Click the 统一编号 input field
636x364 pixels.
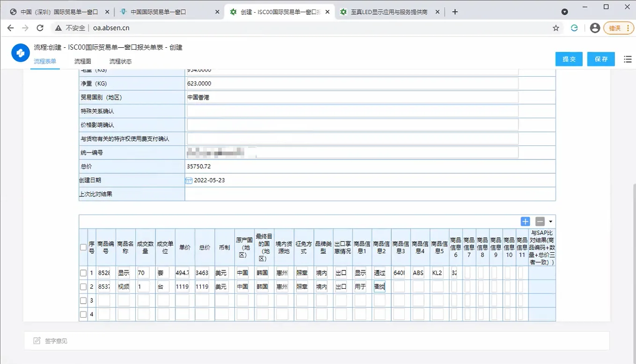tap(352, 153)
